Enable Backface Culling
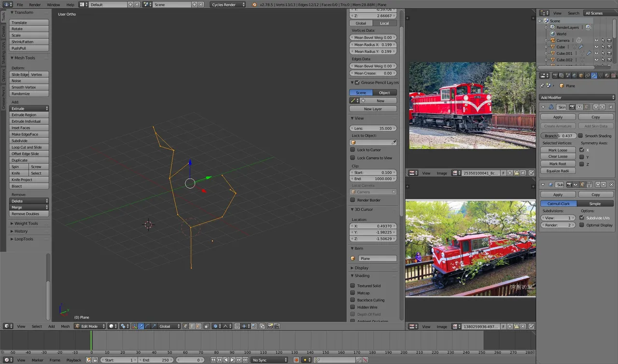Image resolution: width=618 pixels, height=364 pixels. point(352,300)
